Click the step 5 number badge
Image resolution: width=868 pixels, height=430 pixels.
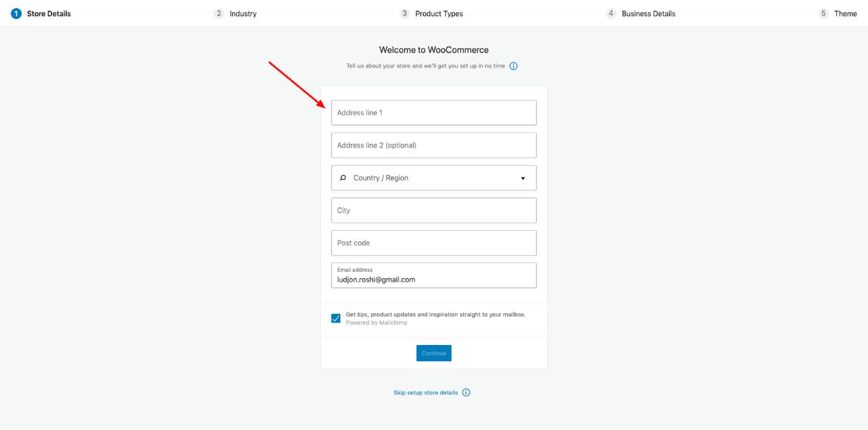823,14
